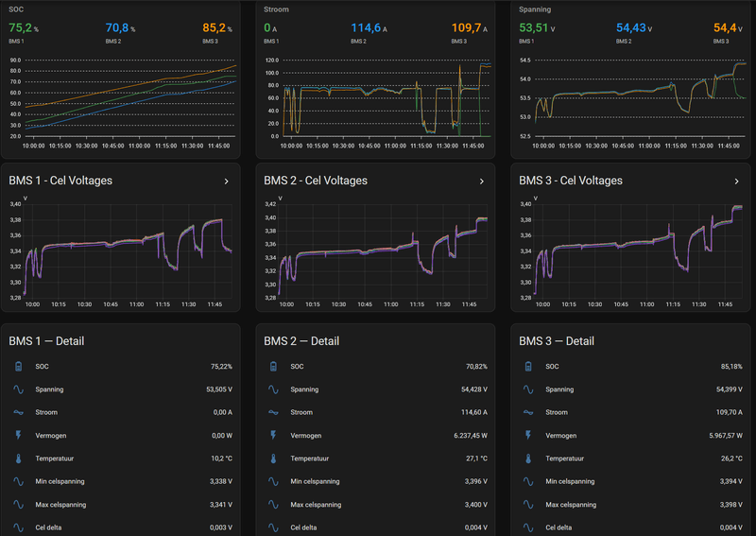The image size is (756, 536).
Task: Click BMS 1 Min celspanning icon
Action: coord(18,481)
